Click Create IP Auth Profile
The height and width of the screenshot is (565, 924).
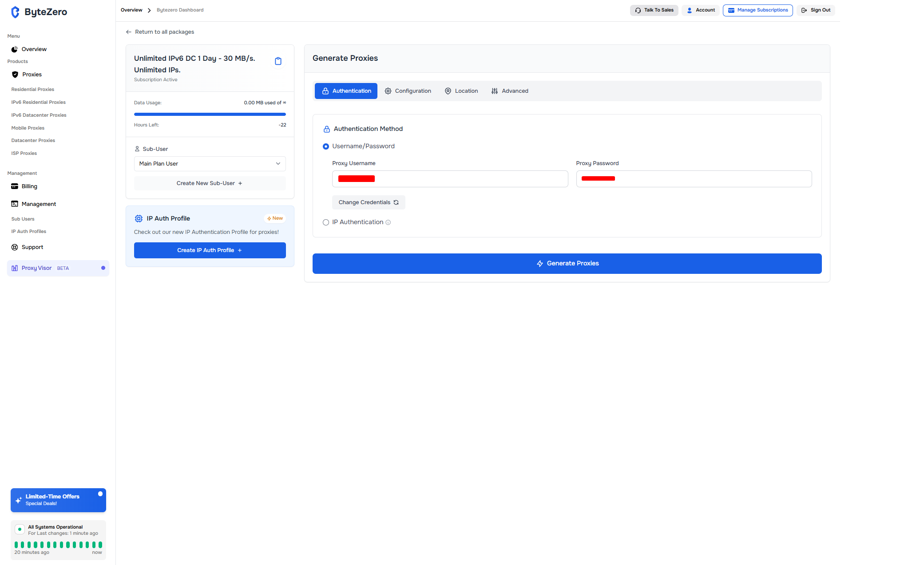(x=210, y=250)
